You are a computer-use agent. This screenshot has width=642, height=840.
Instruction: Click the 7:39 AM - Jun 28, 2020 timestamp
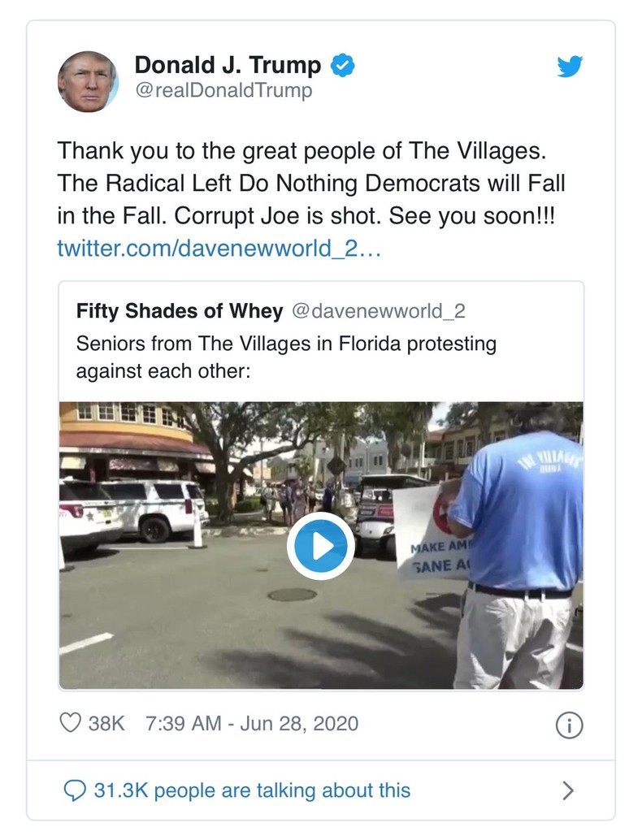pos(251,722)
